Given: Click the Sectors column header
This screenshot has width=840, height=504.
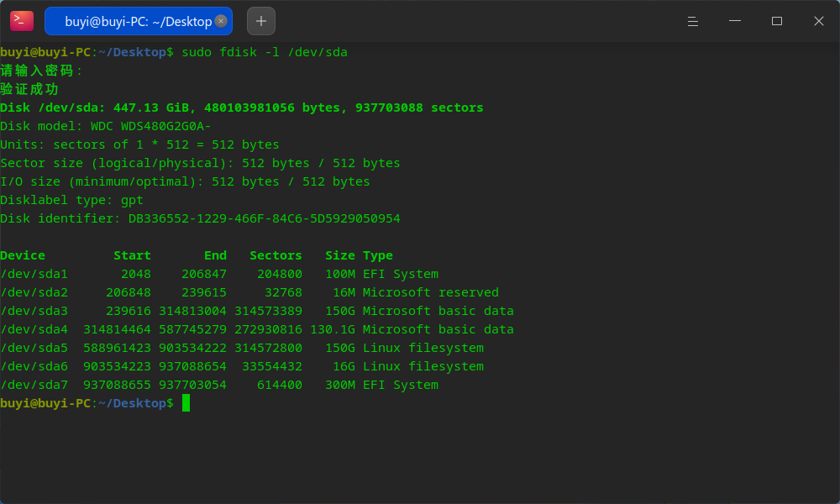Looking at the screenshot, I should point(276,255).
